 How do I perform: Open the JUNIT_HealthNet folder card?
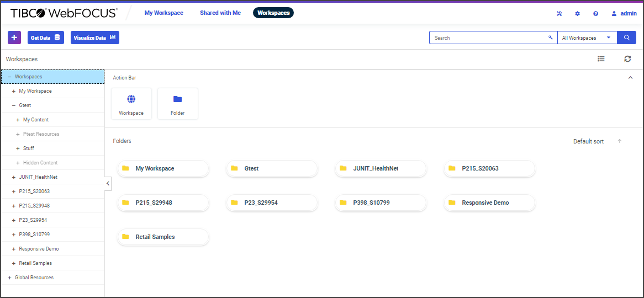pyautogui.click(x=381, y=168)
